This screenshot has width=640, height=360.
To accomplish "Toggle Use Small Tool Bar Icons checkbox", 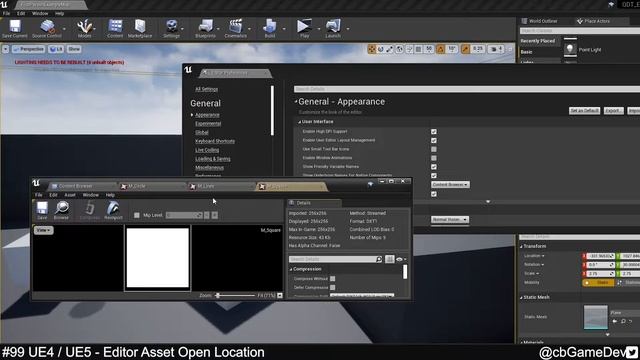I will point(434,149).
